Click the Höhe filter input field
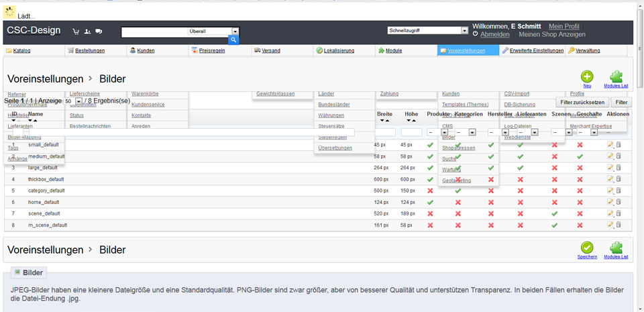644x312 pixels. 411,133
